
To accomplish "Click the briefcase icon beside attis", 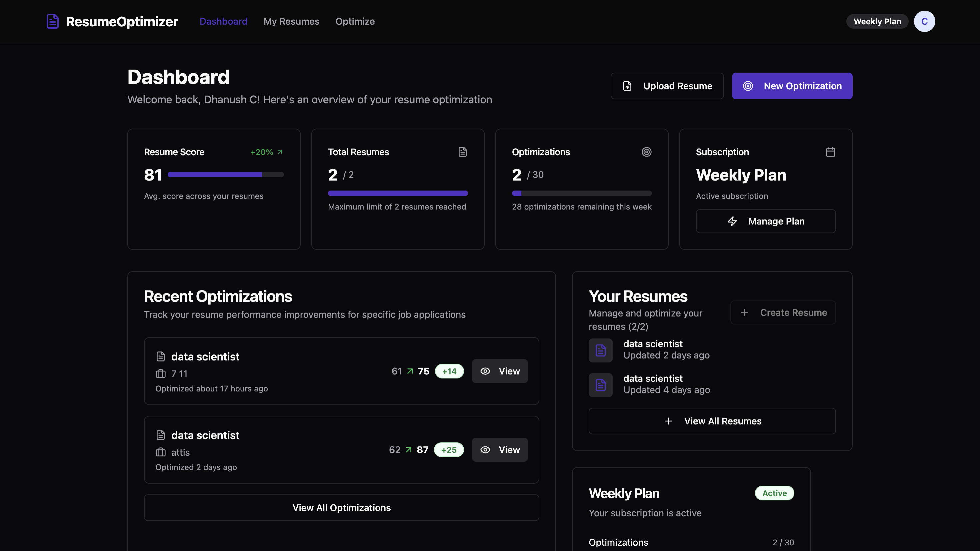I will coord(161,452).
